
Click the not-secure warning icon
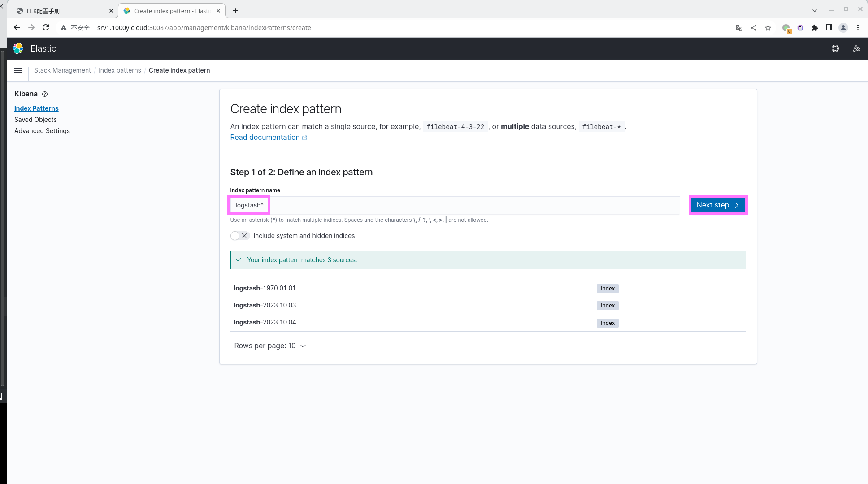tap(64, 28)
